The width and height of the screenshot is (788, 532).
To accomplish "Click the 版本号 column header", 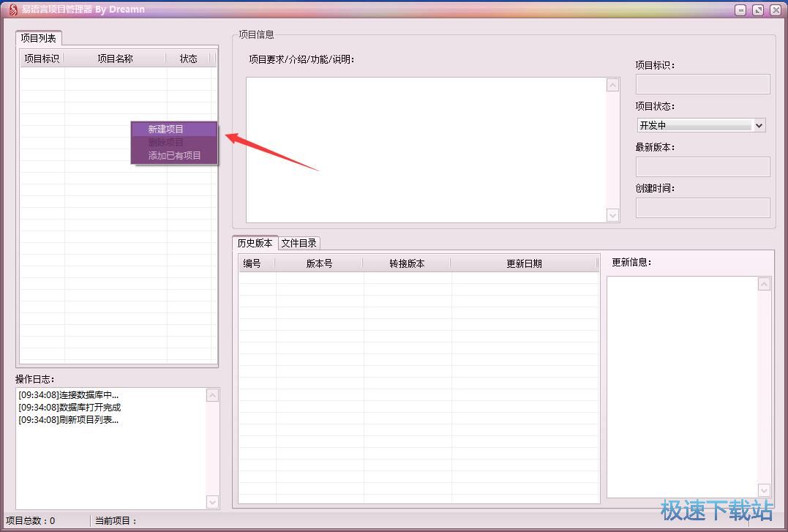I will pyautogui.click(x=319, y=263).
